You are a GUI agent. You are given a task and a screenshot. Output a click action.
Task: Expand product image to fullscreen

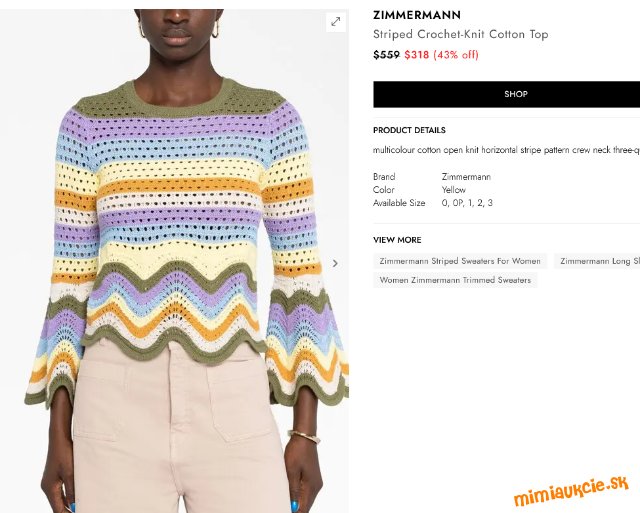point(336,22)
